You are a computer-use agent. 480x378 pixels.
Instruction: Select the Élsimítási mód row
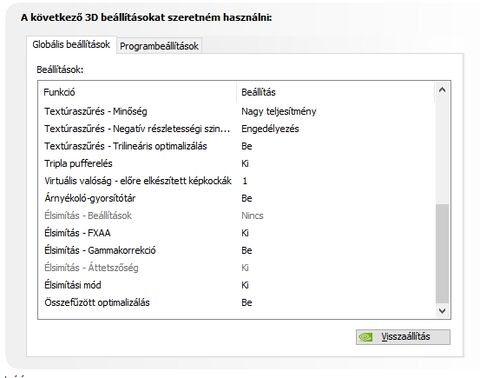pos(236,285)
